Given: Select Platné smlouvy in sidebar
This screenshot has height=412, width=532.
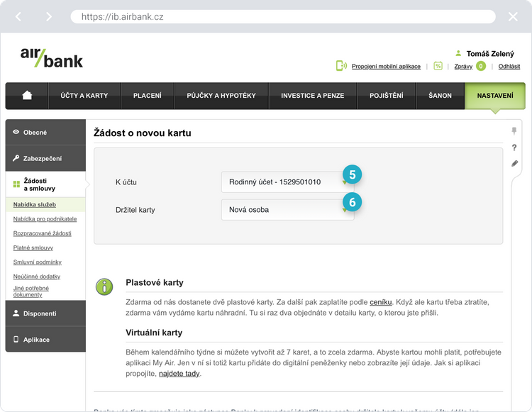Looking at the screenshot, I should point(34,248).
